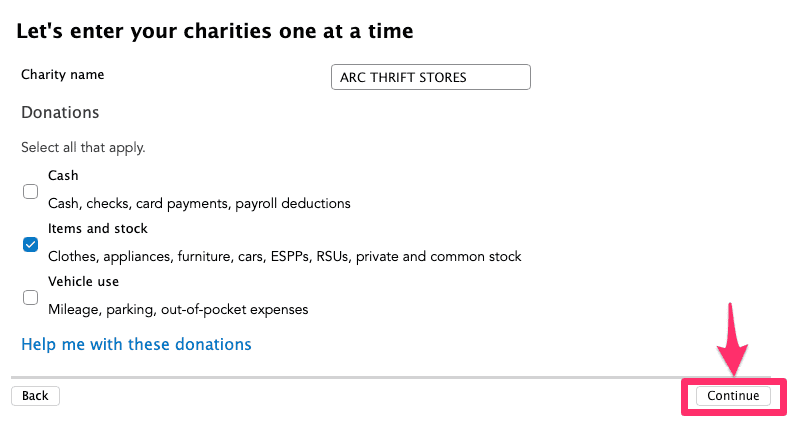The height and width of the screenshot is (434, 794).
Task: Click the bold Cash option label
Action: coord(63,175)
